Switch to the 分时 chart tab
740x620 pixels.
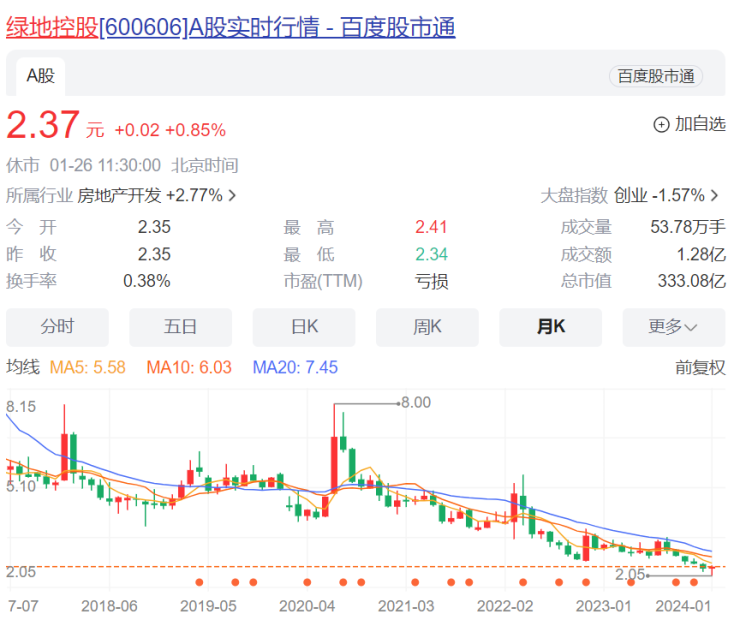[57, 327]
